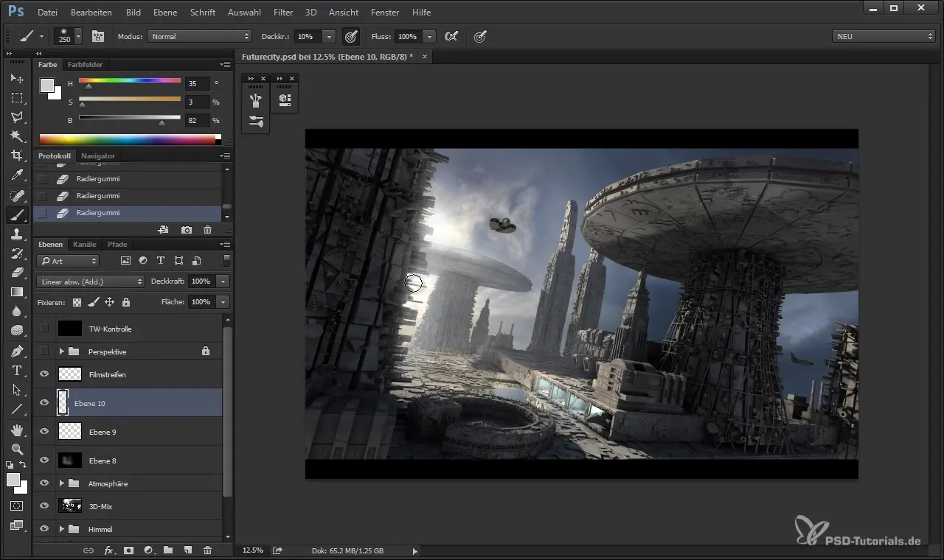Select the Sponge tool
The image size is (944, 560).
17,330
